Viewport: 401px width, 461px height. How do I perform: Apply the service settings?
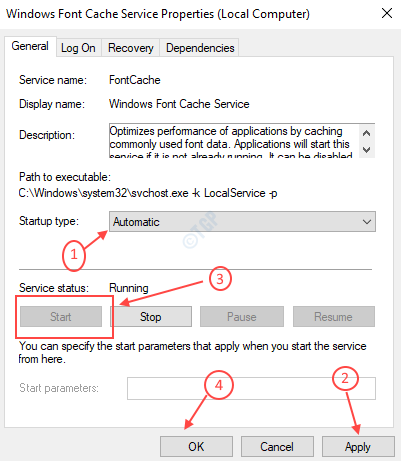click(358, 447)
